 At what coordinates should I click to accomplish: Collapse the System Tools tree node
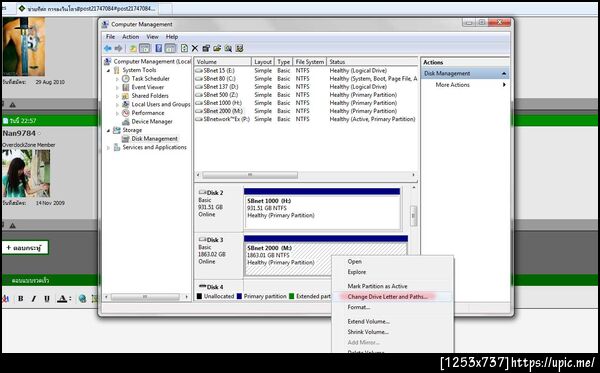108,70
